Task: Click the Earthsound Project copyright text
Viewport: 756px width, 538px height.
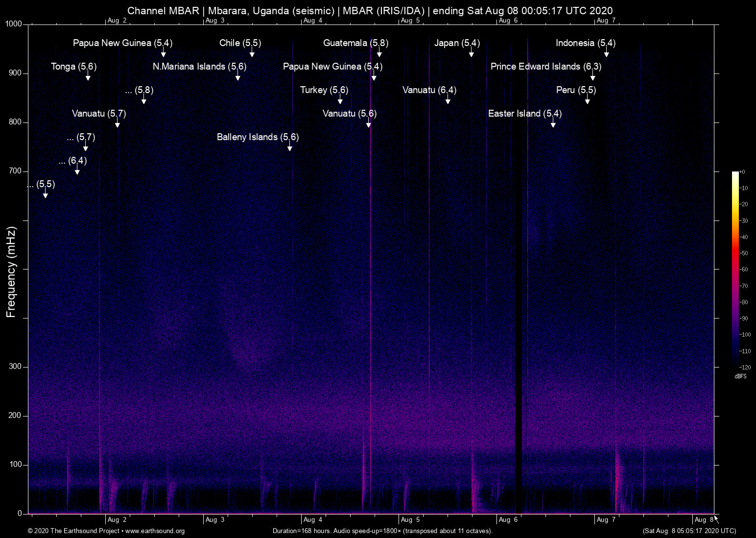Action: [73, 531]
